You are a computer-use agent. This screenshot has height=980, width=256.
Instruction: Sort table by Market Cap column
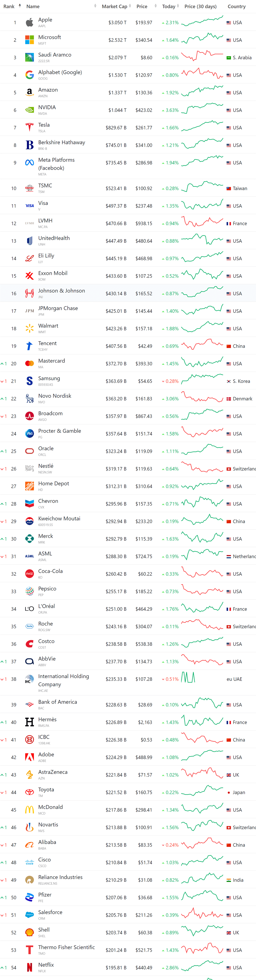(x=114, y=7)
